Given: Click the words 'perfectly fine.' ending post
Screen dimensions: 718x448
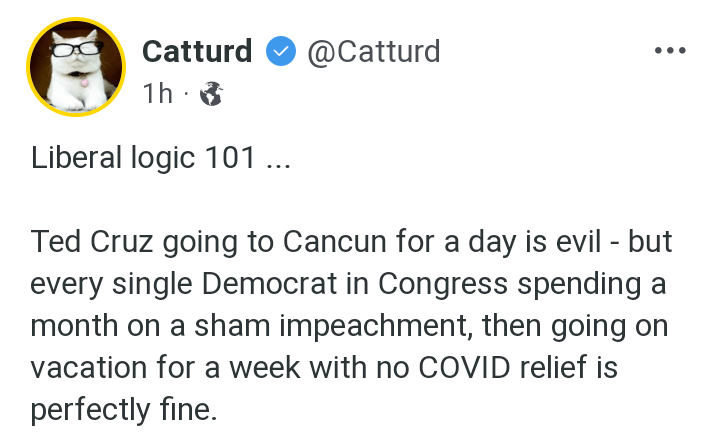Looking at the screenshot, I should 123,410.
